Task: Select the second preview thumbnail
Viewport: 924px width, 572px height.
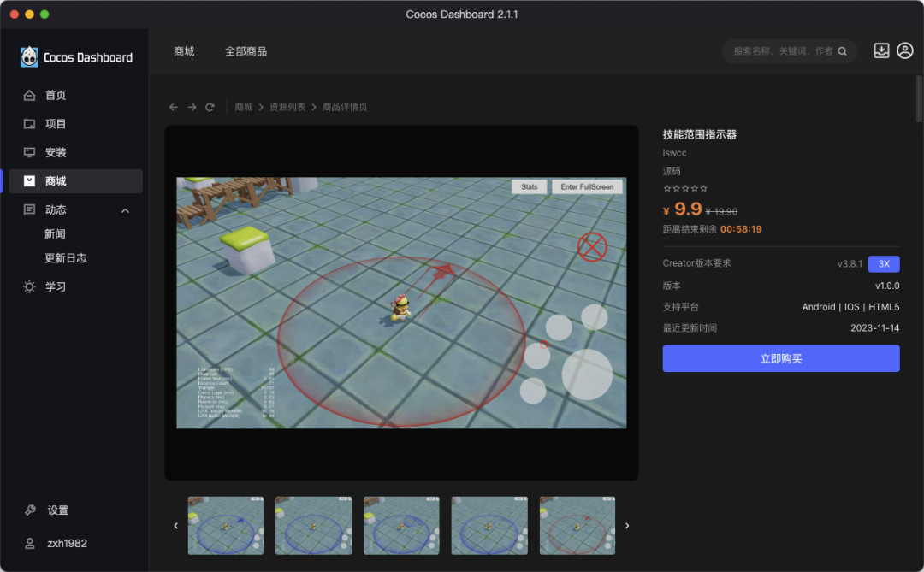Action: (x=313, y=526)
